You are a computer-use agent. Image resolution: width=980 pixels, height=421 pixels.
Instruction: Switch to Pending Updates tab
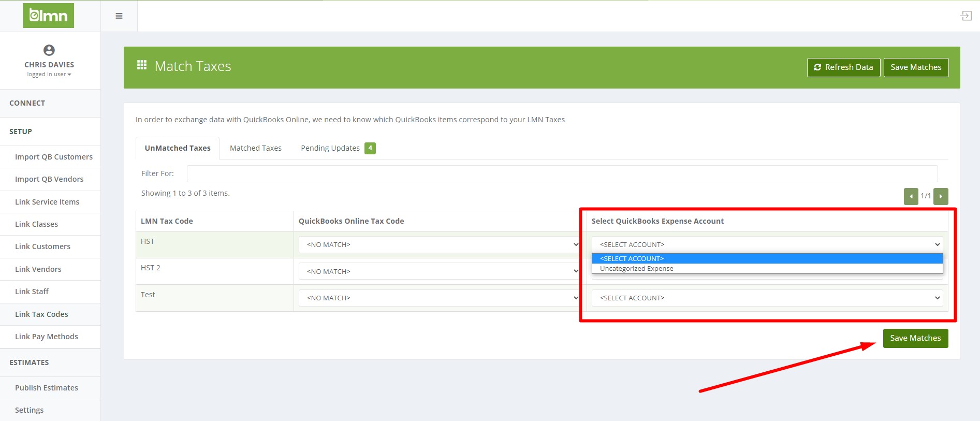pos(338,148)
